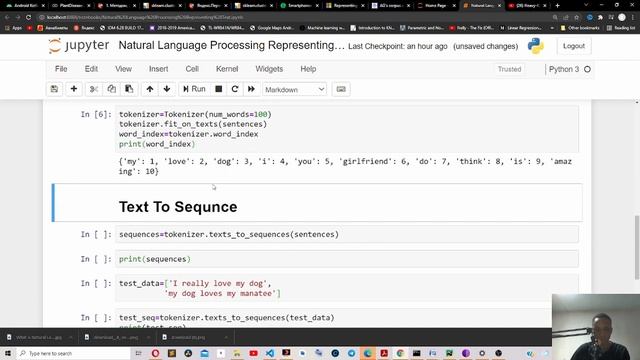Restart kernel and run all cells
This screenshot has width=640, height=360.
point(251,89)
